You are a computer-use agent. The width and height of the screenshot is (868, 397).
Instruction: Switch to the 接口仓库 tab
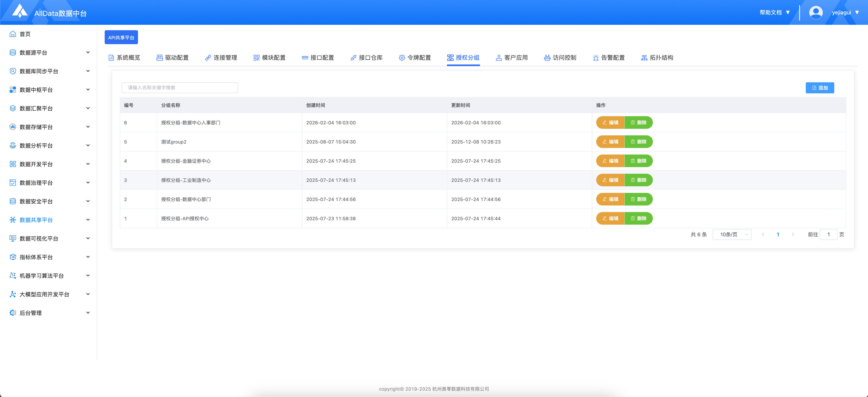[x=367, y=58]
